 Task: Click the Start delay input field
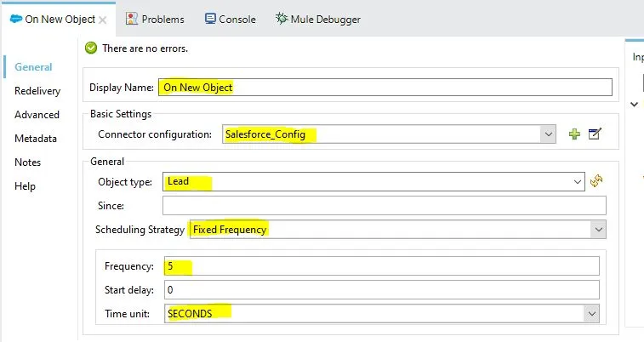coord(382,290)
